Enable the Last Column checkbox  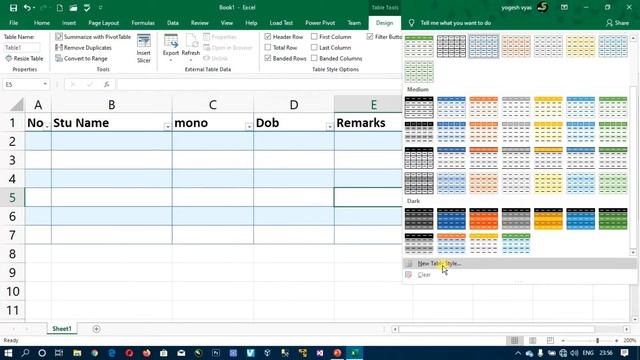pos(314,48)
